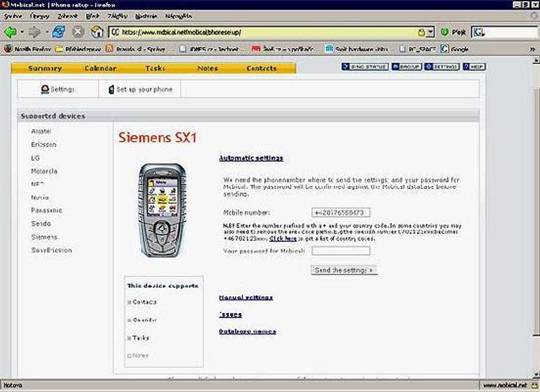Expand the bookmarks toolbar overflow chevron
Viewport: 540px width, 392px height.
click(532, 49)
